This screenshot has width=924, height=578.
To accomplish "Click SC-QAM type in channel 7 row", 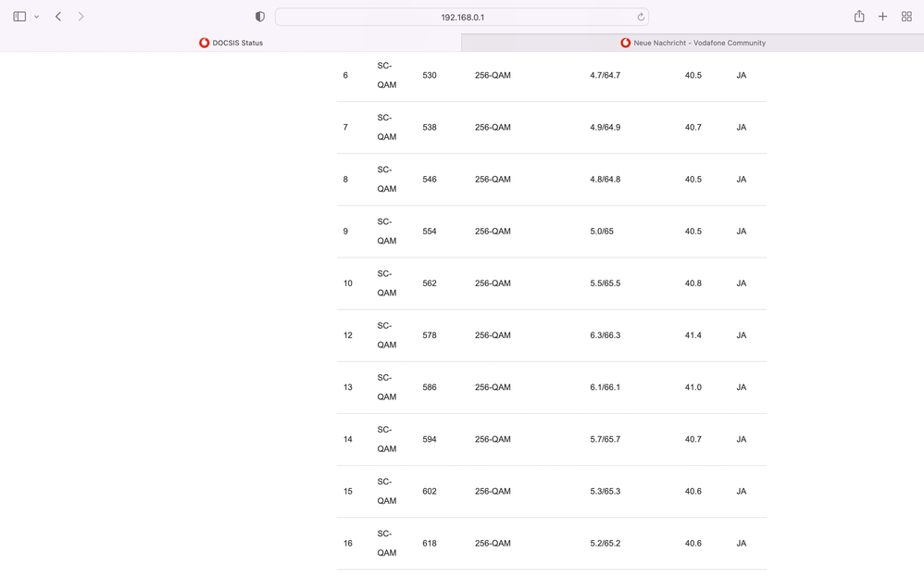I will click(387, 127).
